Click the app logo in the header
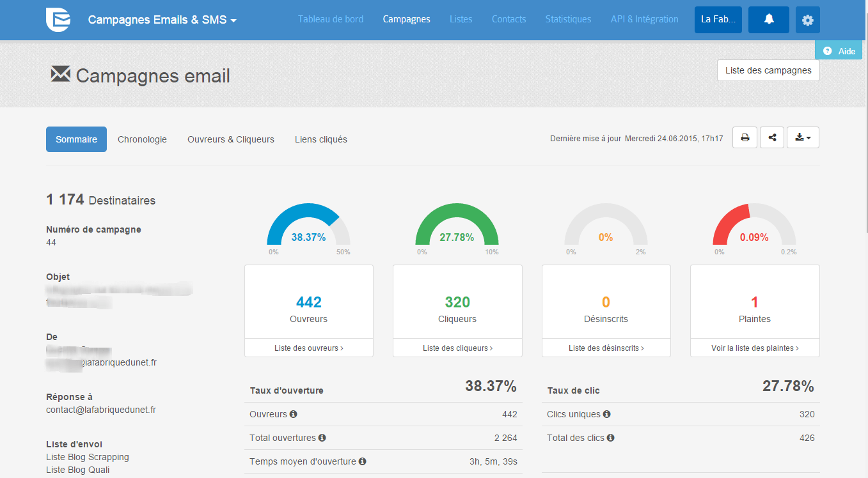 [x=58, y=20]
